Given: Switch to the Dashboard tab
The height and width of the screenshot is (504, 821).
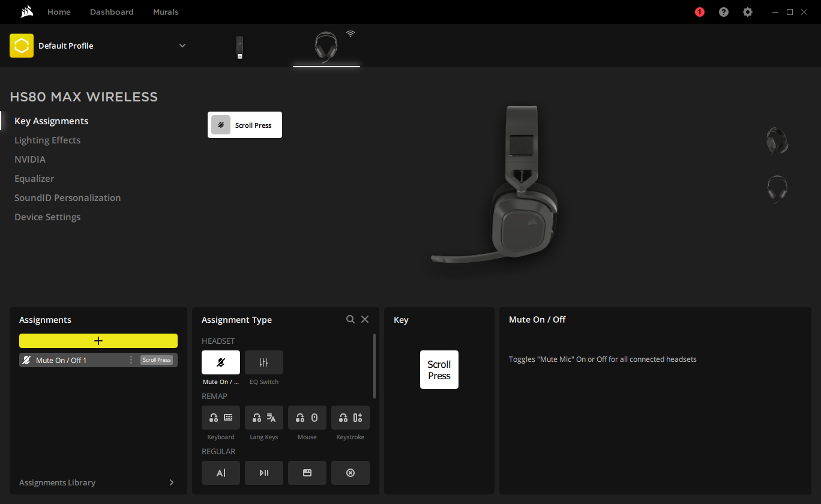Looking at the screenshot, I should click(112, 12).
